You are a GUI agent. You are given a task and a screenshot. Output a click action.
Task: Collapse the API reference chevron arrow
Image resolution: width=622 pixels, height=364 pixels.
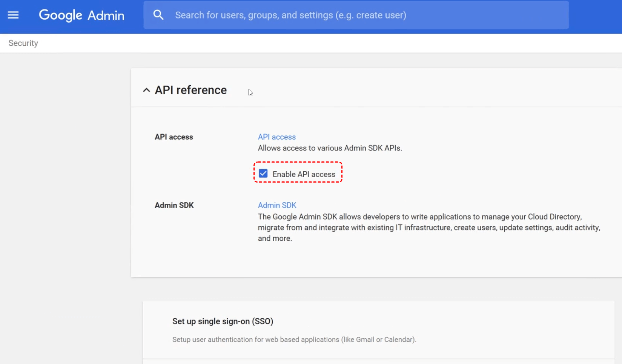(x=146, y=90)
